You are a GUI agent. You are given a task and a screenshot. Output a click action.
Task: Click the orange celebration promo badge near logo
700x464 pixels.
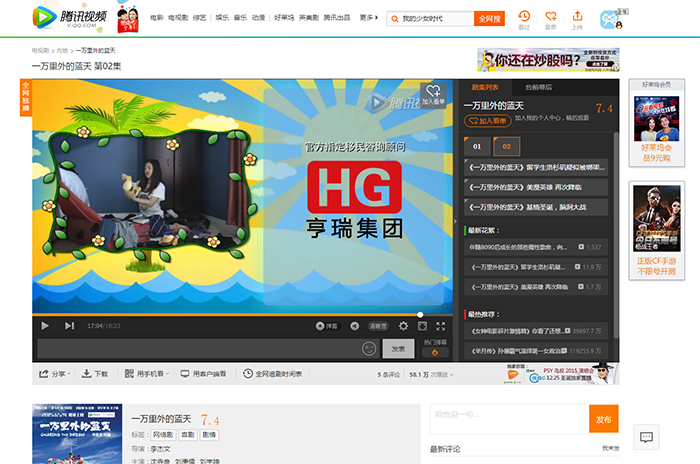(128, 20)
